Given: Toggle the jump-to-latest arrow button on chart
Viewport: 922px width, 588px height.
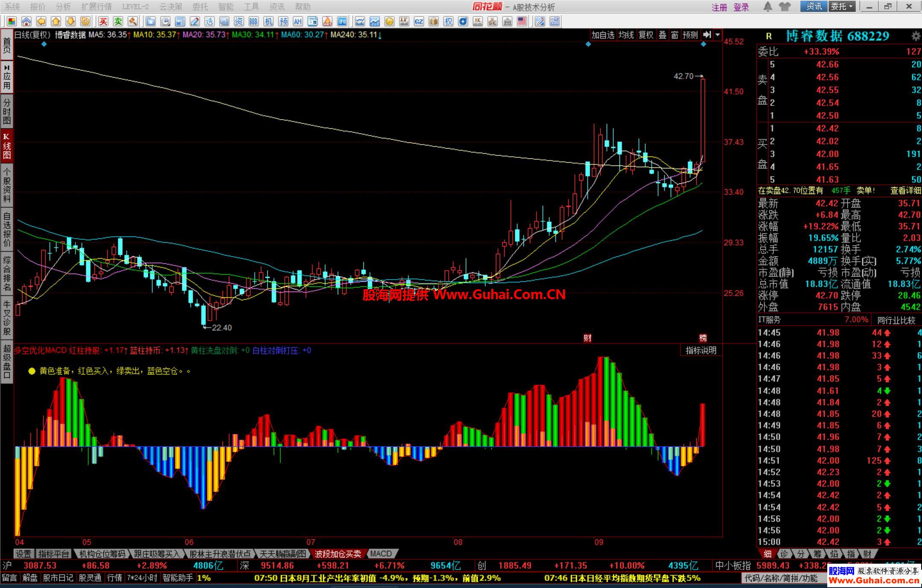Looking at the screenshot, I should coord(707,35).
